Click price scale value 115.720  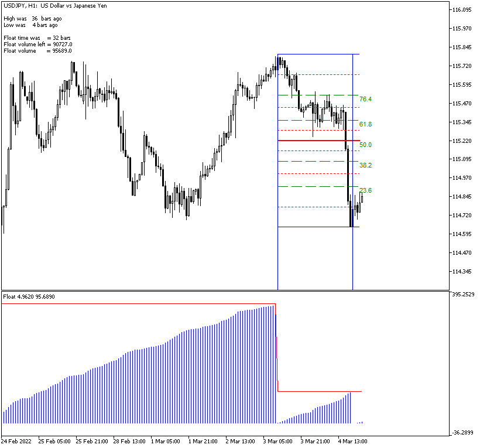[x=462, y=66]
